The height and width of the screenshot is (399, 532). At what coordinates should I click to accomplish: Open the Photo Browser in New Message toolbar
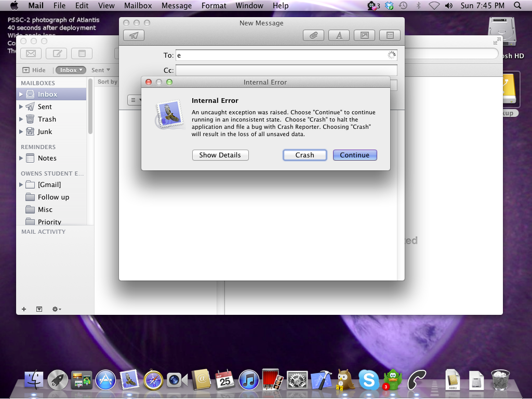tap(364, 35)
